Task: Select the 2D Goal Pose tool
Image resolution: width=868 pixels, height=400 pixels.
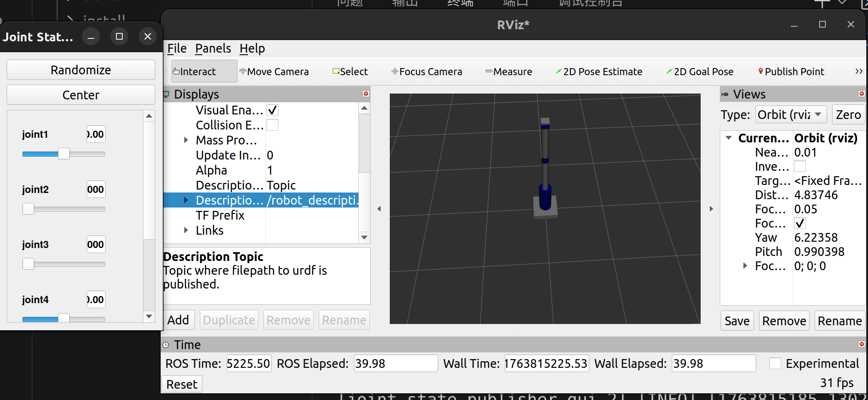Action: point(700,72)
